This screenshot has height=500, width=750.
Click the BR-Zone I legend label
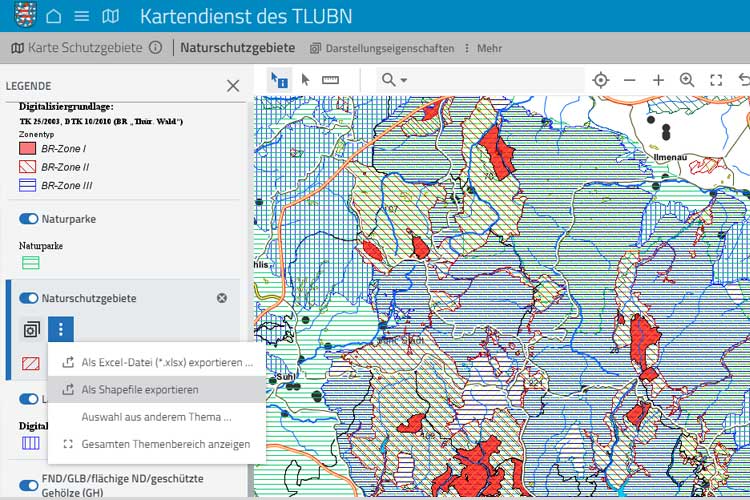pyautogui.click(x=64, y=149)
